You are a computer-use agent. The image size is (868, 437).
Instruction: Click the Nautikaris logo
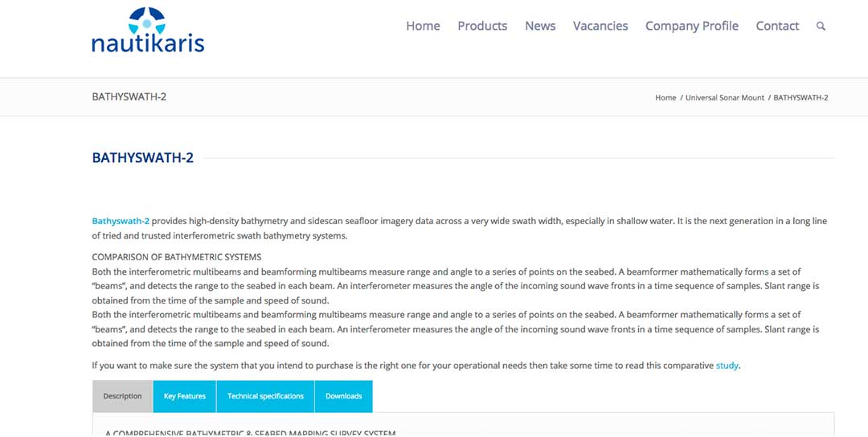[148, 30]
